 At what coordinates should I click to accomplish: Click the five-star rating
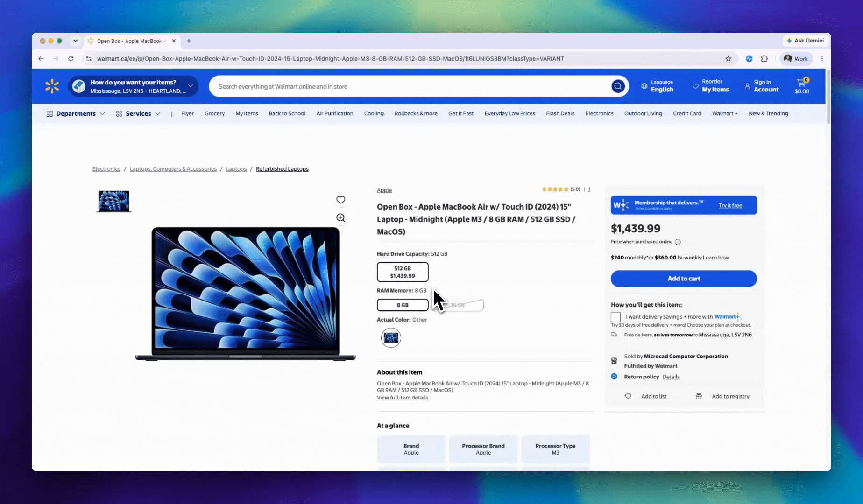[x=555, y=189]
